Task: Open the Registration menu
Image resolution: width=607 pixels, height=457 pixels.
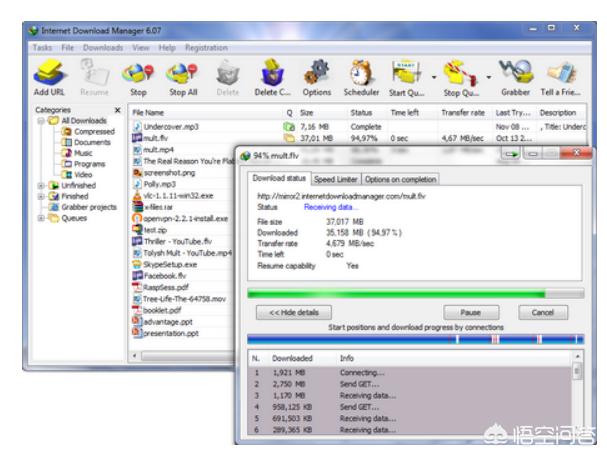Action: 206,48
